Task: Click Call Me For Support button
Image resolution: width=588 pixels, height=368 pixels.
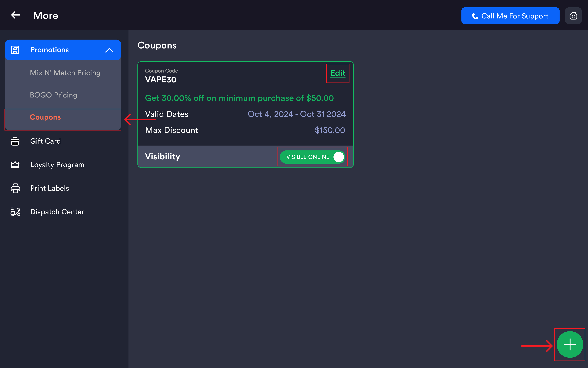Action: 510,16
